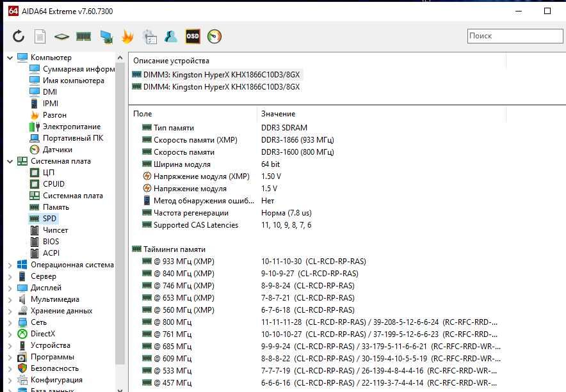This screenshot has width=566, height=392.
Task: Select the Скорость памяти (XMP) row
Action: coord(238,140)
